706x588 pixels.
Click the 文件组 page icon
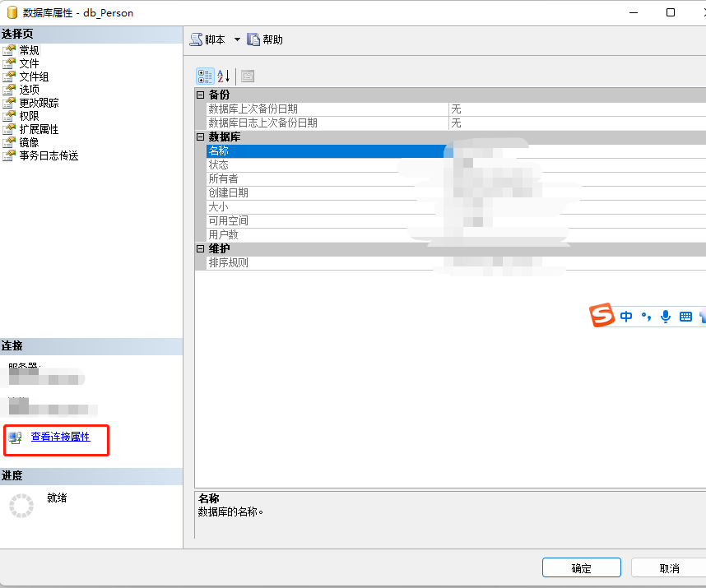coord(9,76)
